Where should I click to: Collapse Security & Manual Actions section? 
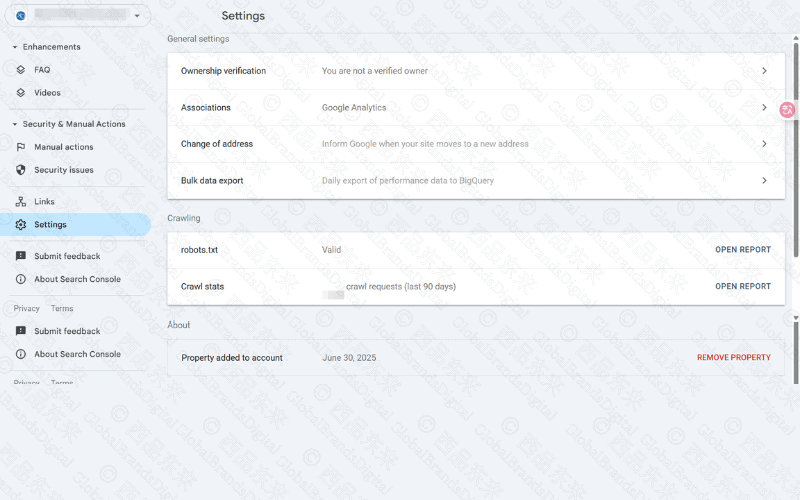pos(15,124)
